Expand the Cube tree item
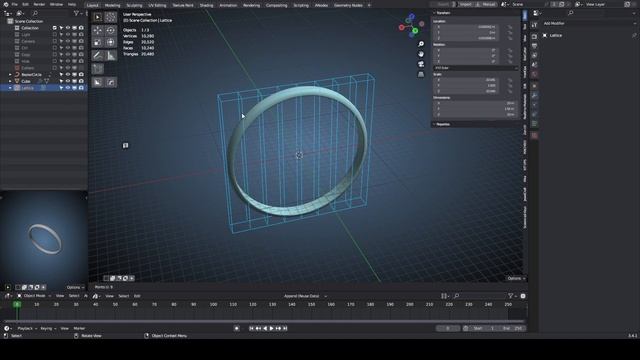640x360 pixels. point(10,81)
